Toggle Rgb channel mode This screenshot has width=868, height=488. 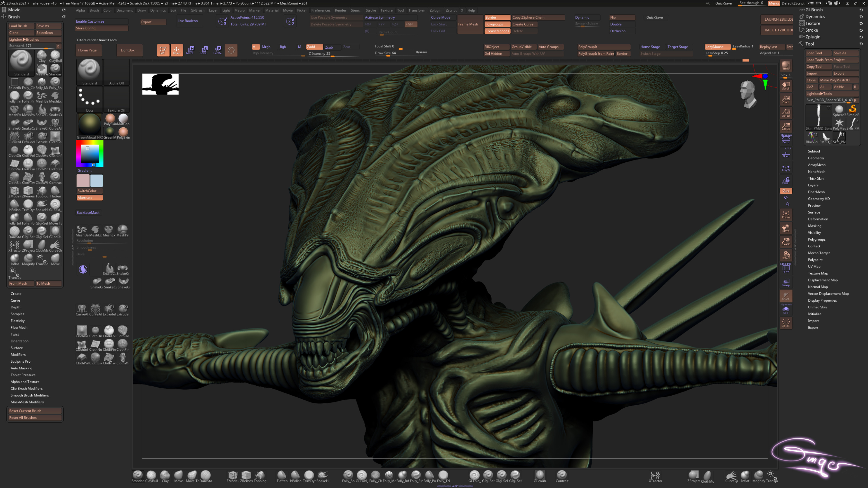tap(283, 47)
